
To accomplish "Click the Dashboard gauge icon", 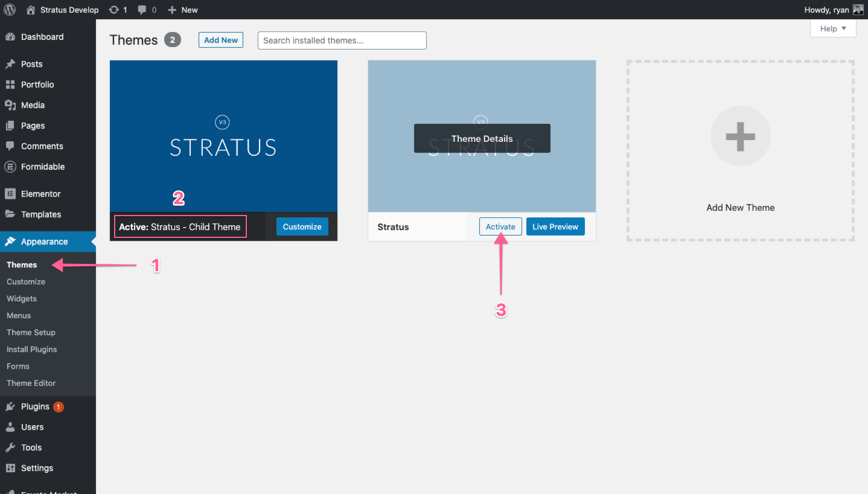I will click(x=10, y=37).
